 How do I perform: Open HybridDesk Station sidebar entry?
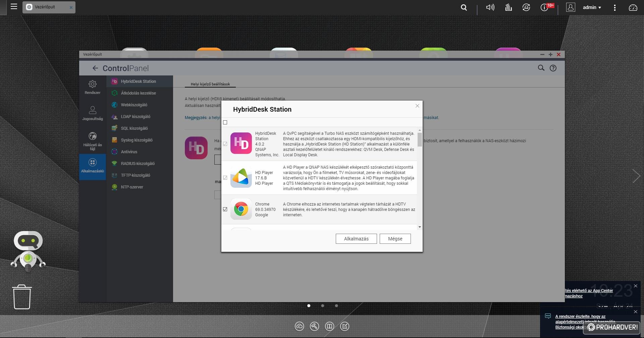tap(140, 81)
